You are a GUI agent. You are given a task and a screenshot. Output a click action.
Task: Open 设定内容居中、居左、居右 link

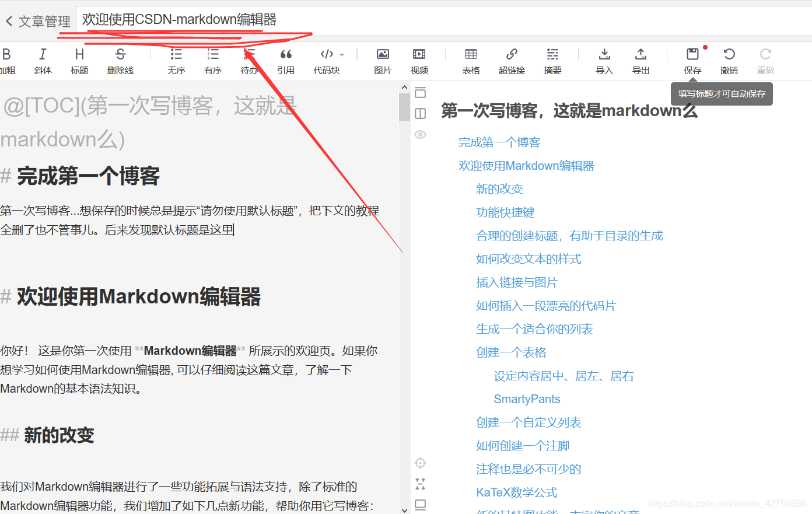[x=563, y=376]
